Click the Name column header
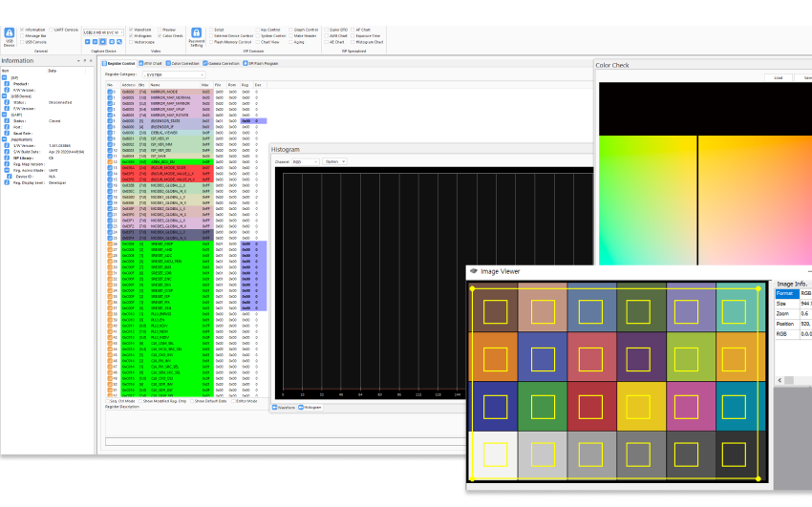This screenshot has width=812, height=507. click(175, 85)
